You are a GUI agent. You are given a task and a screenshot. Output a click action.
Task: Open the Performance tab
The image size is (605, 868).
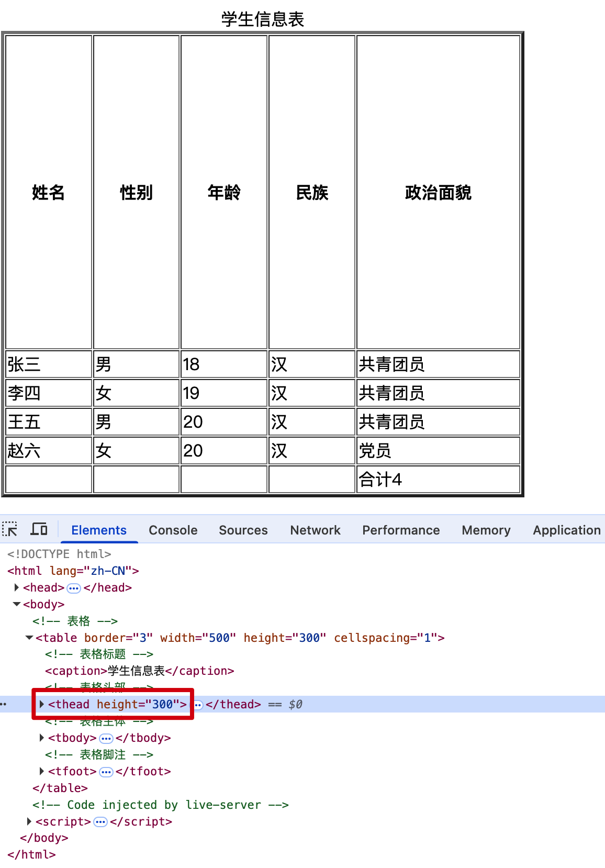401,530
